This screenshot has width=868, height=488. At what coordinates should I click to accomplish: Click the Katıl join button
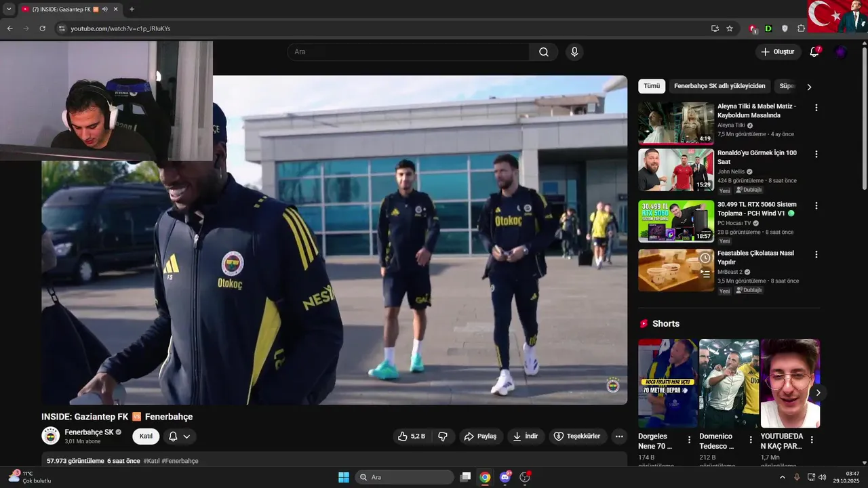coord(146,436)
